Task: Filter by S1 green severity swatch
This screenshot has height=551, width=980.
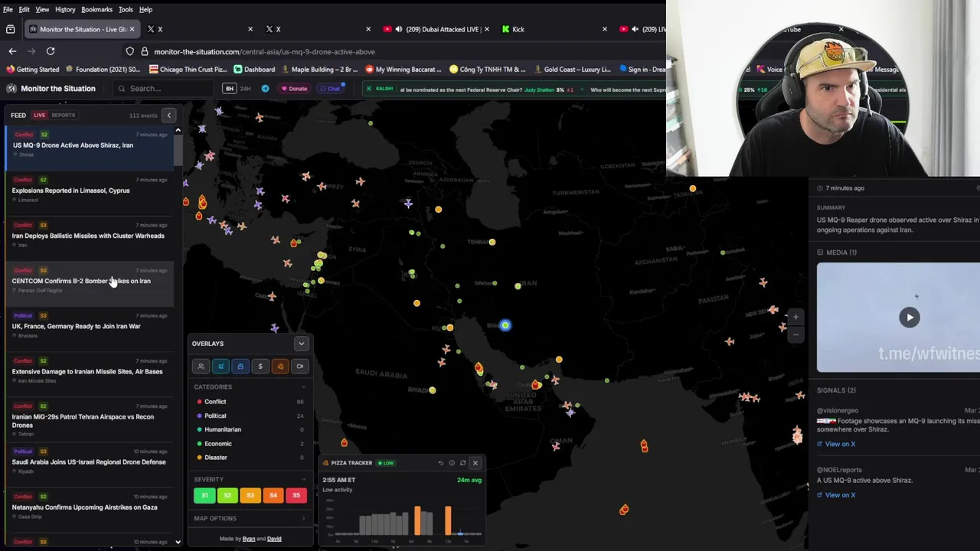Action: [204, 496]
